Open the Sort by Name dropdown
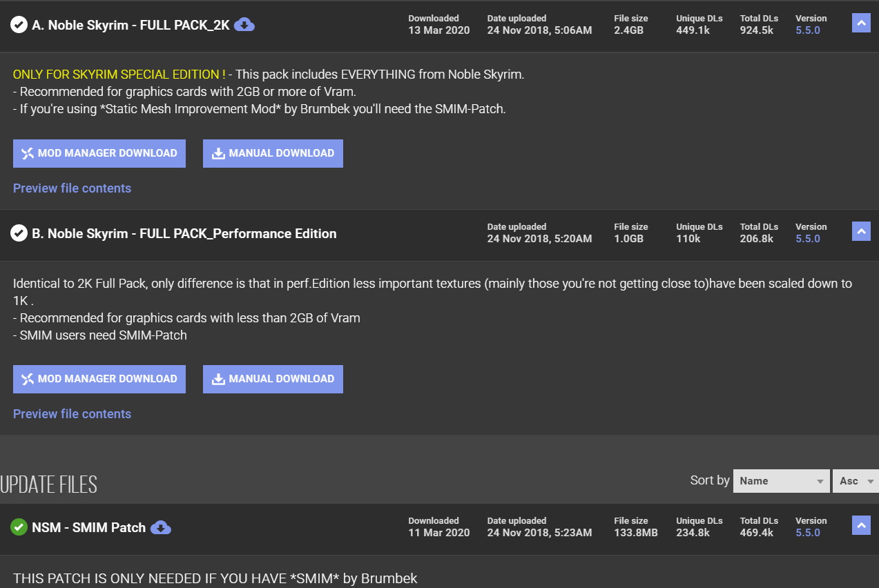 coord(782,481)
